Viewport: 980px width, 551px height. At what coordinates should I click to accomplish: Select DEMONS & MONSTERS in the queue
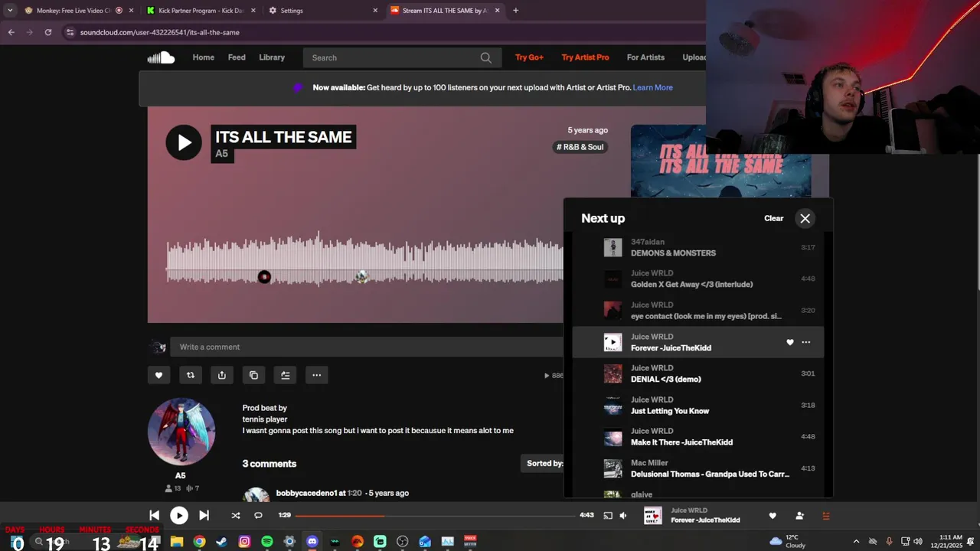[x=698, y=247]
